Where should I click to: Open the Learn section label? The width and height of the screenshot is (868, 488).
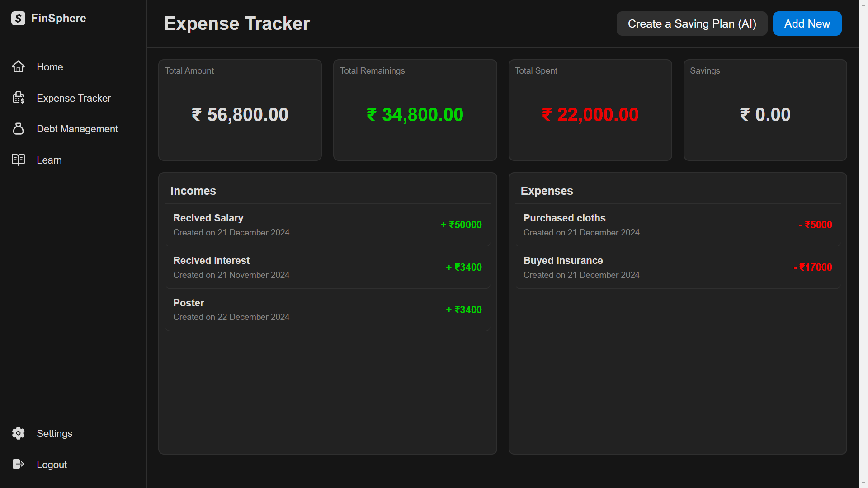click(x=49, y=160)
